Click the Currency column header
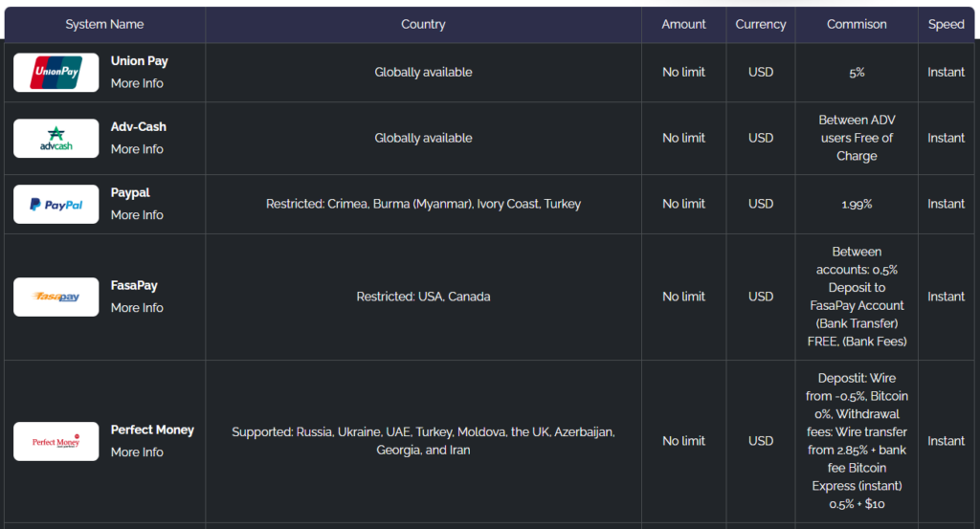The width and height of the screenshot is (980, 529). (761, 24)
